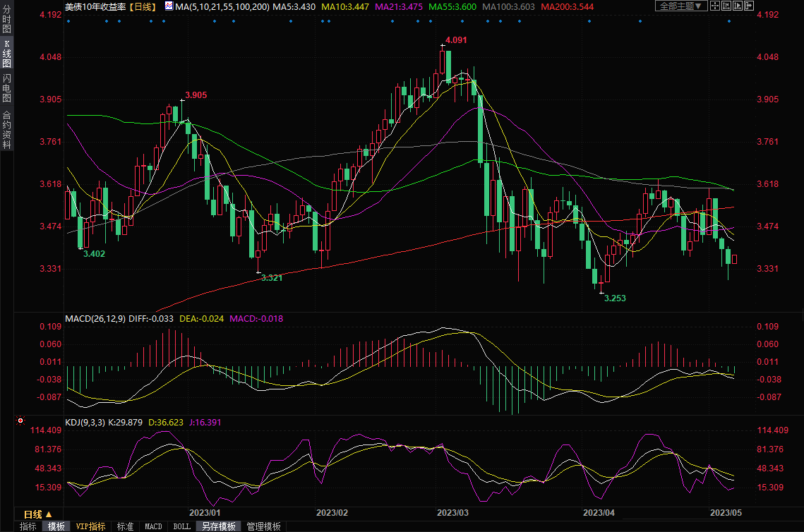Select the MACD template tab
The image size is (804, 532).
point(153,526)
